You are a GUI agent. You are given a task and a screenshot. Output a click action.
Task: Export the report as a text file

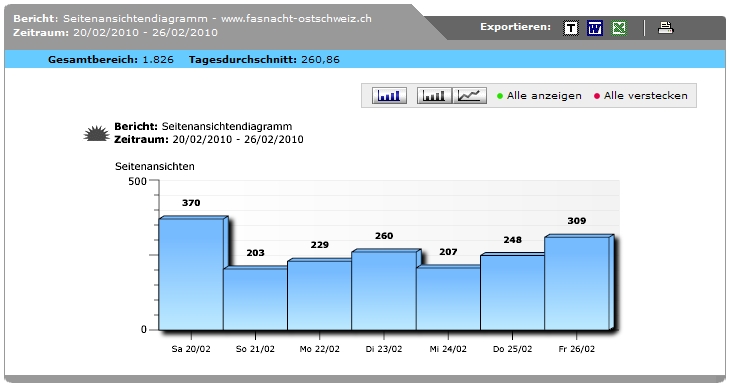571,28
